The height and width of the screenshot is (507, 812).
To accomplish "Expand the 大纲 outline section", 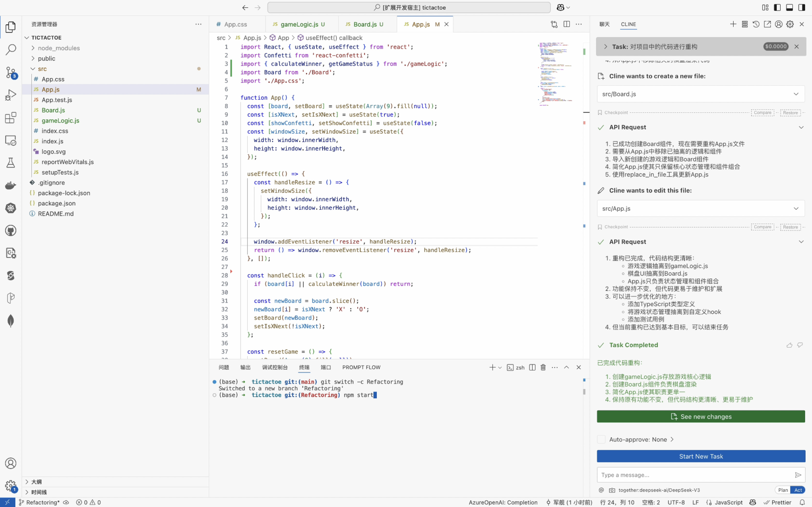I will coord(36,482).
